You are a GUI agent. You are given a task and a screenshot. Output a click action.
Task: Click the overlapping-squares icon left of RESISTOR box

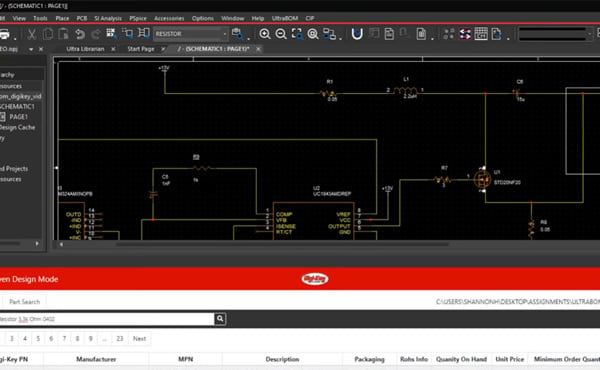coord(127,34)
